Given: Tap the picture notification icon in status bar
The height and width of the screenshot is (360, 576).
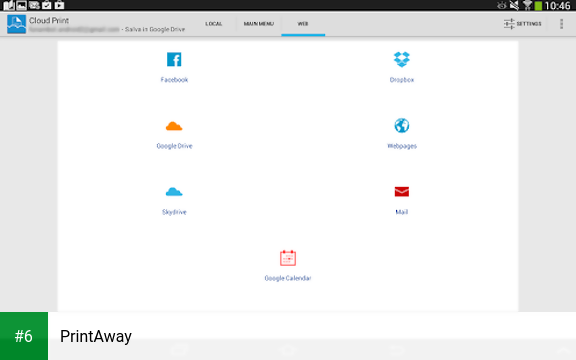Looking at the screenshot, I should pos(21,5).
